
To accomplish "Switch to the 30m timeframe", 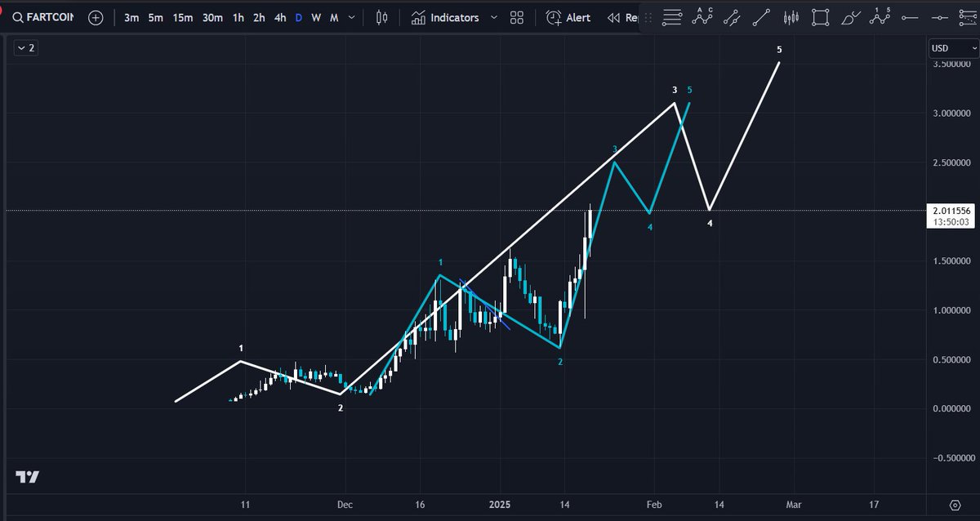I will 212,16.
